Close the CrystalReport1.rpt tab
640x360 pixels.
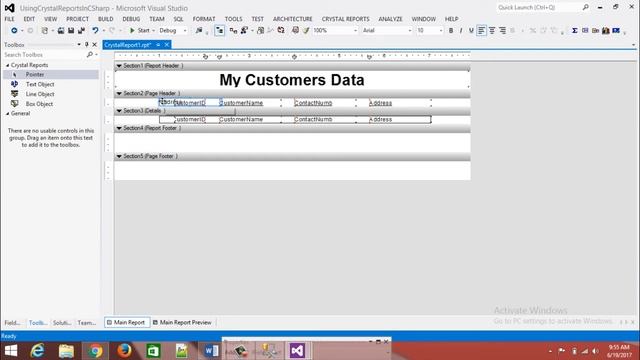[167, 45]
